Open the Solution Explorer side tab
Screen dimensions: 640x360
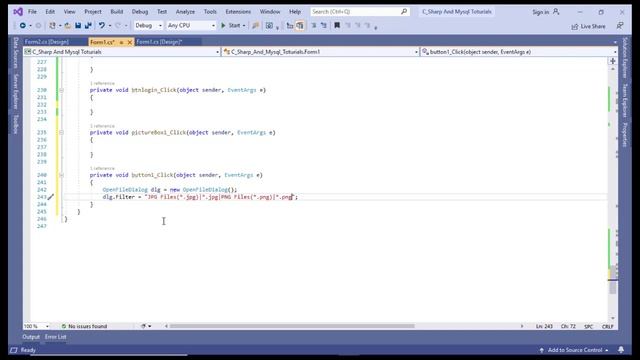(625, 58)
